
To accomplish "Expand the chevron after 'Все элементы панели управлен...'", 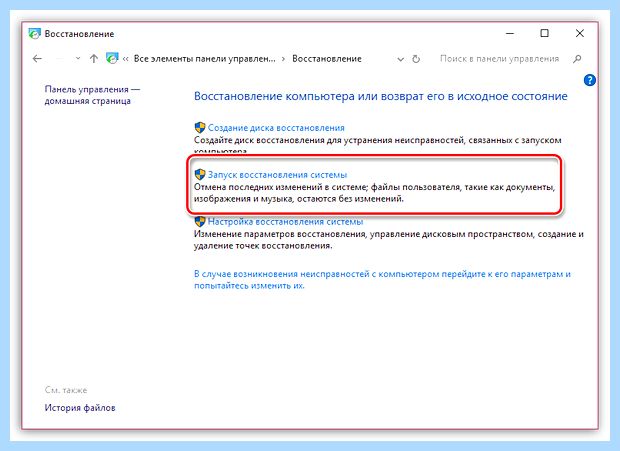I will (x=283, y=59).
